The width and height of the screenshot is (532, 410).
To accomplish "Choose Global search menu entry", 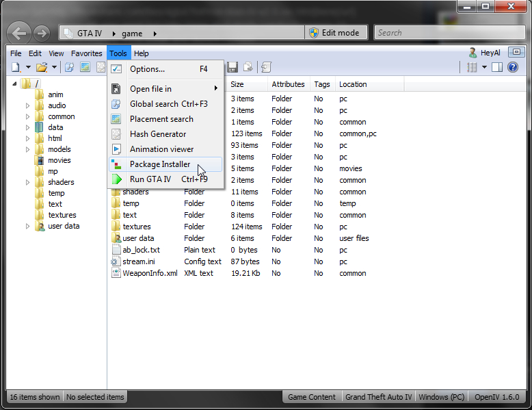I will 165,104.
